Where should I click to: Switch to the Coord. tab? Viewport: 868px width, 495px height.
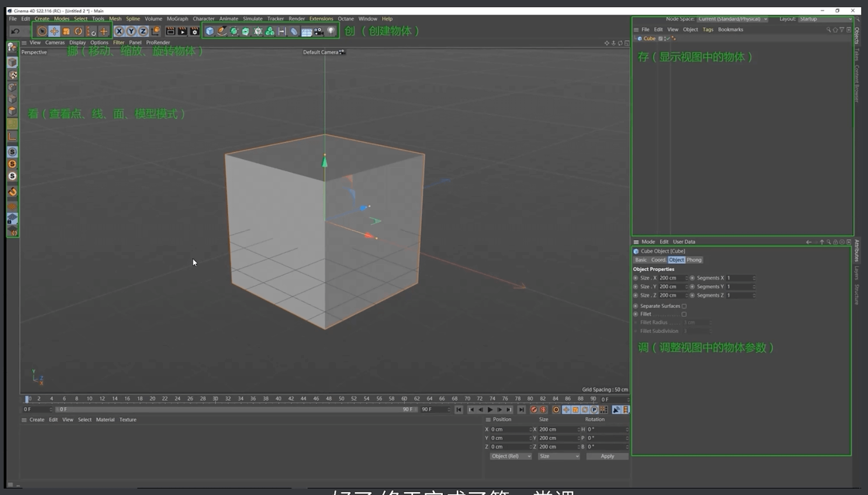tap(658, 260)
